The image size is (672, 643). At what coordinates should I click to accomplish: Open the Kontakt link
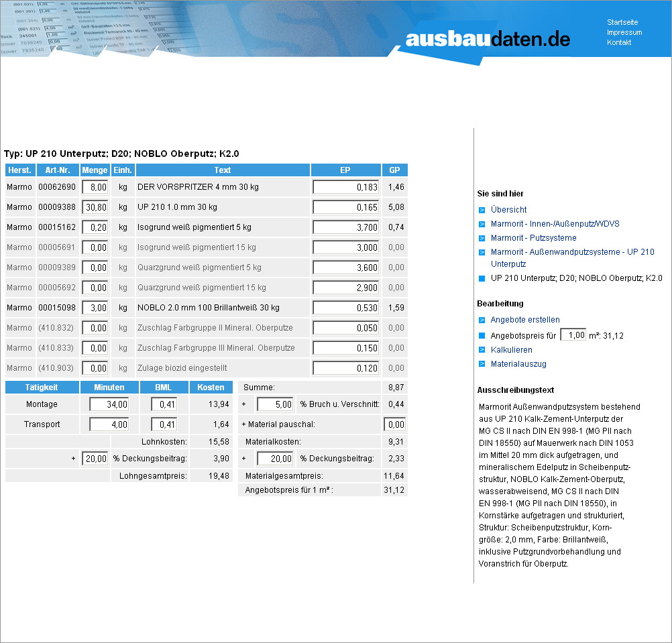[x=619, y=42]
